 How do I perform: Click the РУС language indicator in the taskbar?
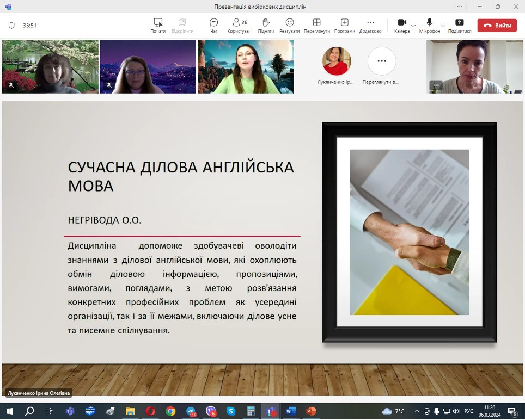[x=468, y=411]
